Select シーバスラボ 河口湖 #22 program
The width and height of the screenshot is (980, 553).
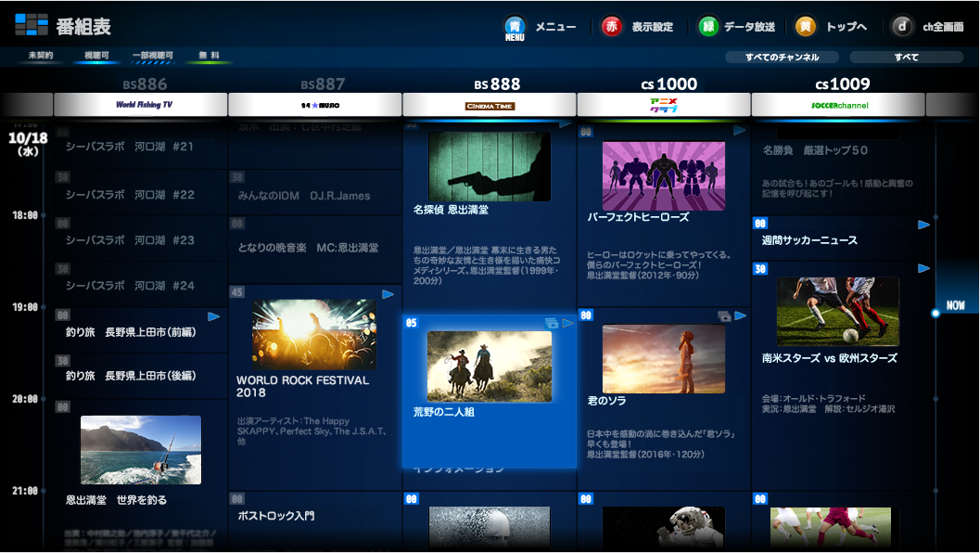coord(141,193)
